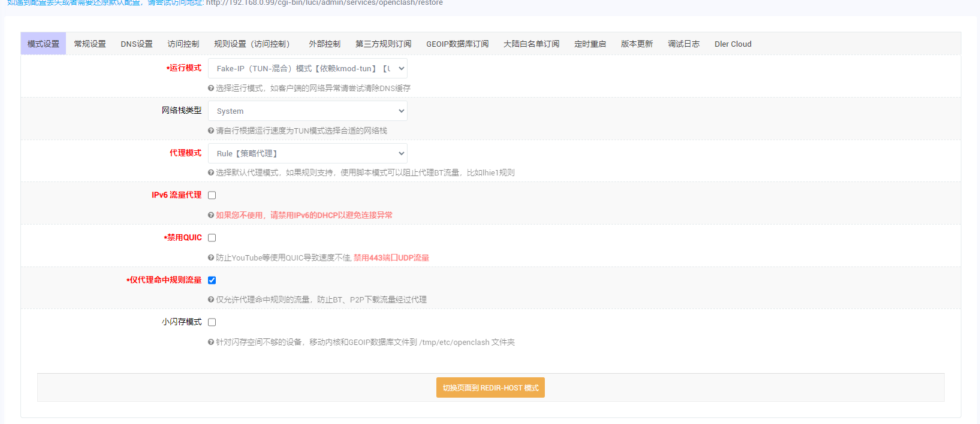Image resolution: width=980 pixels, height=424 pixels.
Task: Enable the 小闪存模式 checkbox
Action: point(212,322)
